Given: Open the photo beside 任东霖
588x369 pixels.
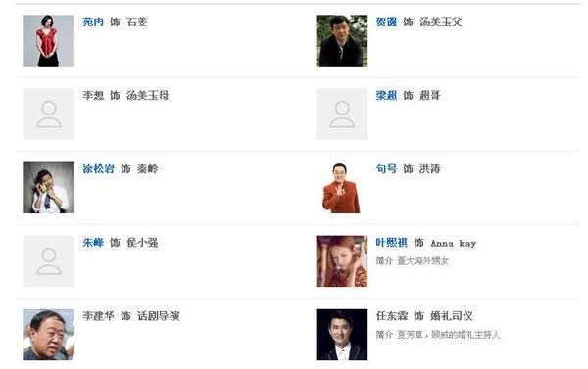Looking at the screenshot, I should (x=342, y=335).
